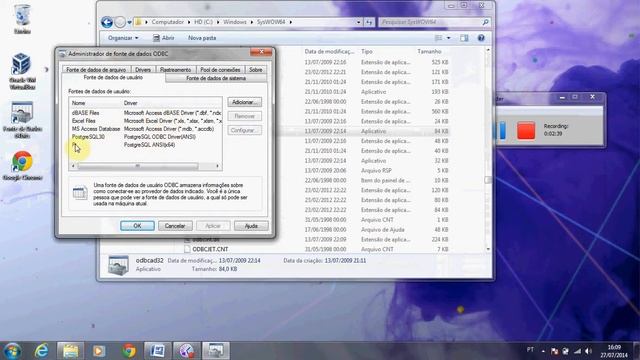Open the address bar previous locations dropdown
This screenshot has height=360, width=640.
point(358,22)
